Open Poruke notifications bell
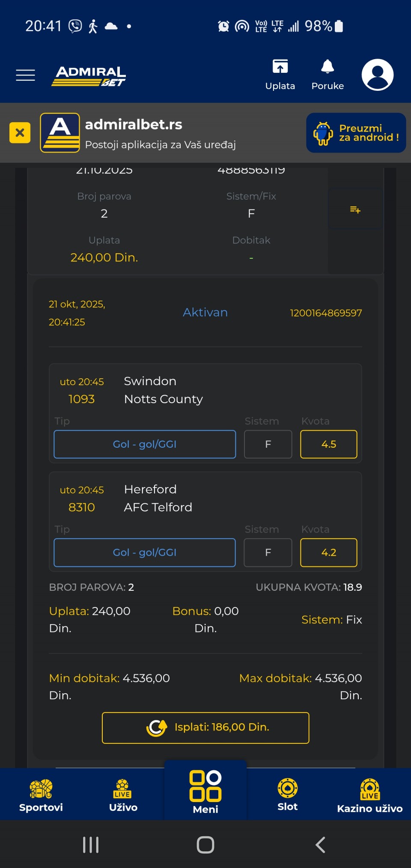The width and height of the screenshot is (411, 868). [328, 75]
